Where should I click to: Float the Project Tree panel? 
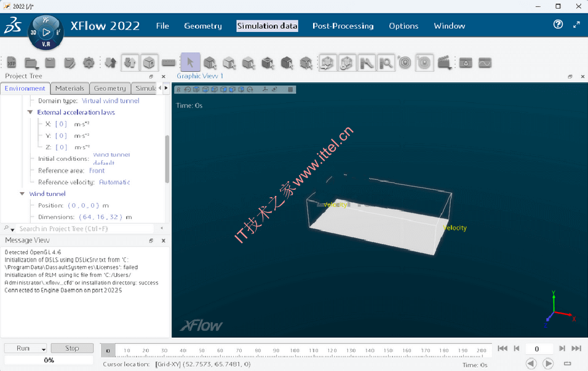[151, 76]
